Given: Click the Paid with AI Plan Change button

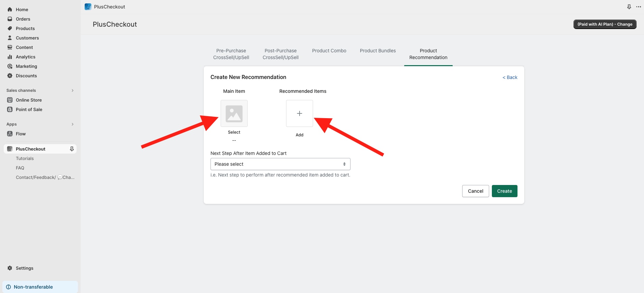Looking at the screenshot, I should click(x=605, y=24).
